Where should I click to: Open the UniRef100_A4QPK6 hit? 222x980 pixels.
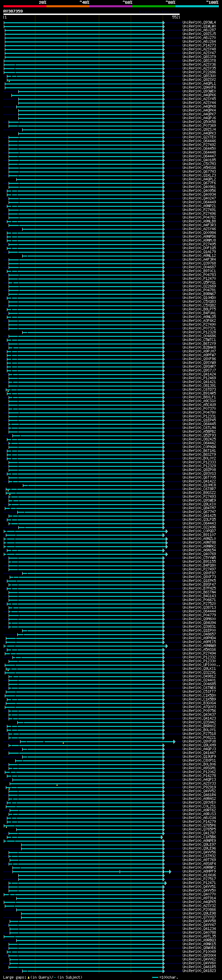199,95
